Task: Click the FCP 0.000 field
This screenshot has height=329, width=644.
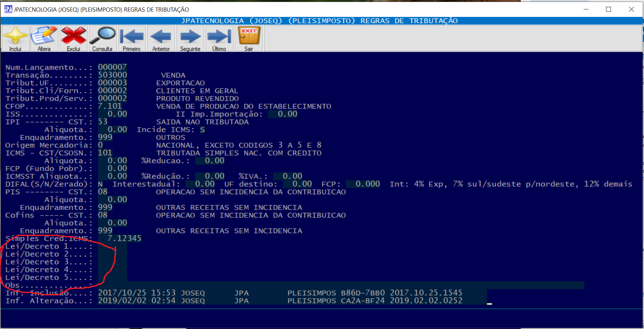Action: [363, 184]
